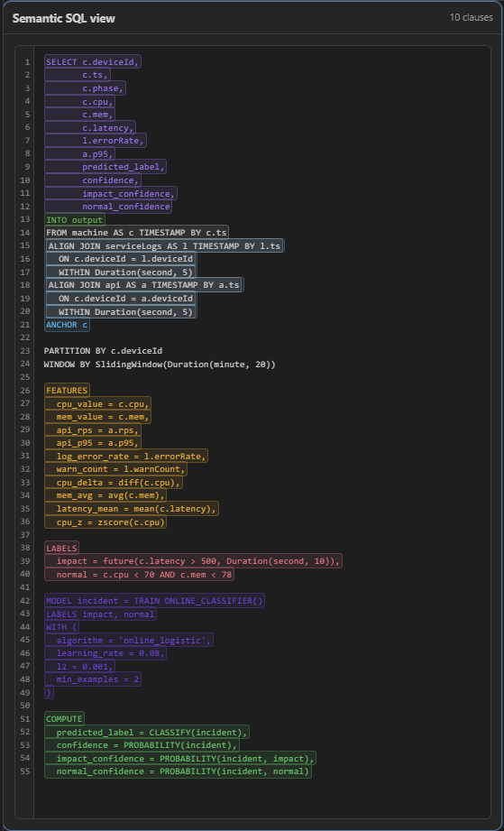Click the 'c.phase,' select column

86,88
